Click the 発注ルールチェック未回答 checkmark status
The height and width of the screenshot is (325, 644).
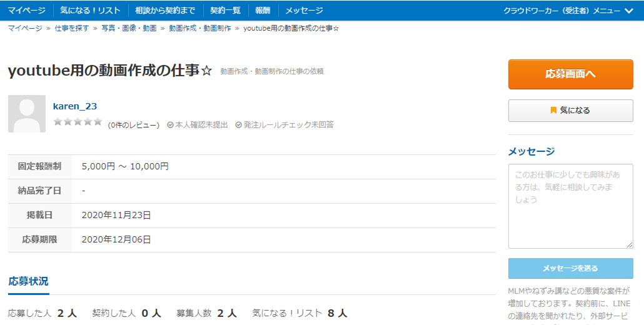tap(284, 125)
